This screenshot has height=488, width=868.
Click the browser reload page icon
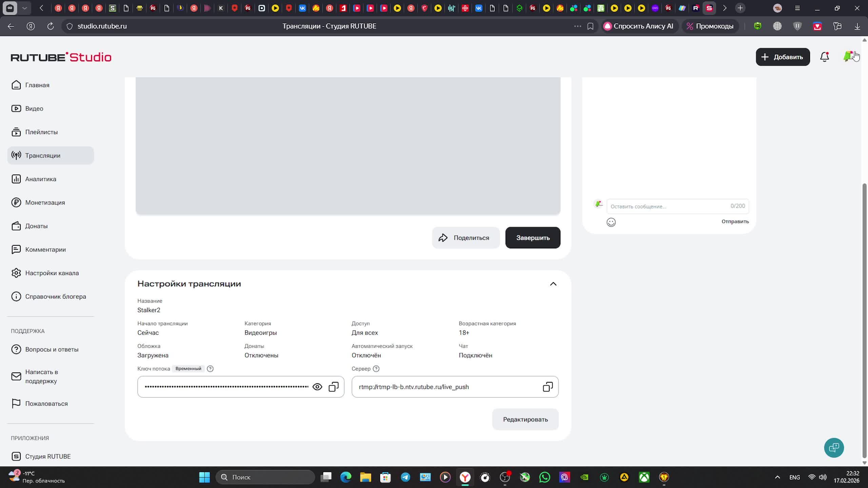(51, 26)
